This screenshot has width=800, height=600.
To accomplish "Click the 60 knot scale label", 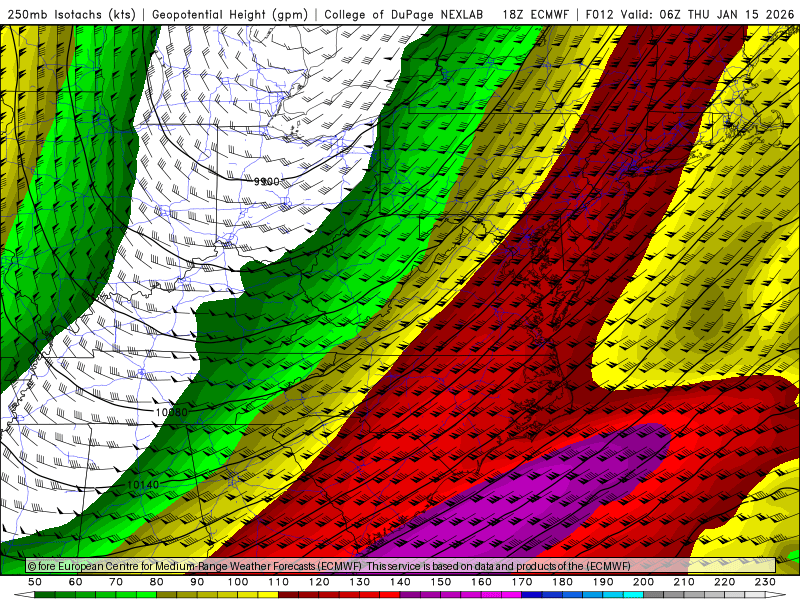I will 76,582.
